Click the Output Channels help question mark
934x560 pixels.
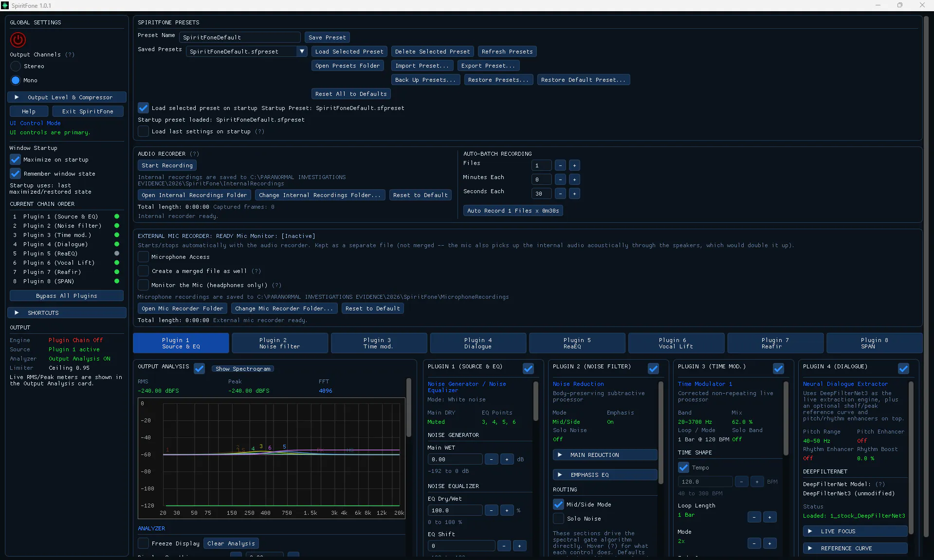(x=70, y=54)
